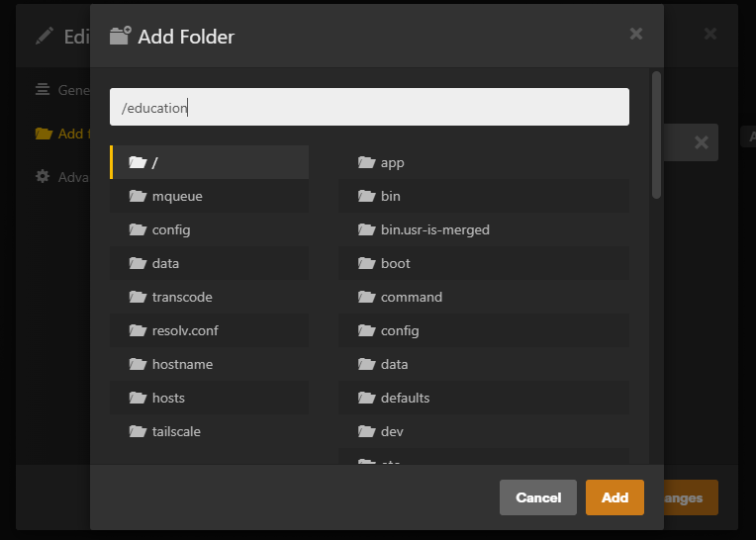Open the data folder in the left column
The image size is (756, 540).
(209, 263)
